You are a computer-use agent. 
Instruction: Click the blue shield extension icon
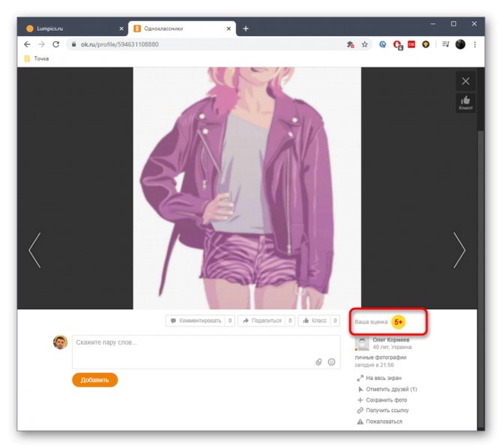(x=383, y=44)
